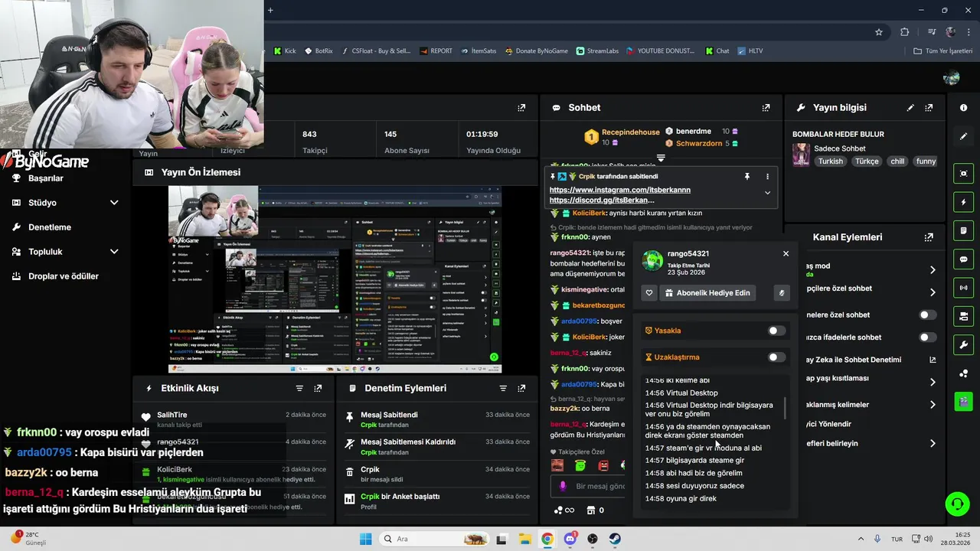Open the green headset support button

click(x=957, y=504)
